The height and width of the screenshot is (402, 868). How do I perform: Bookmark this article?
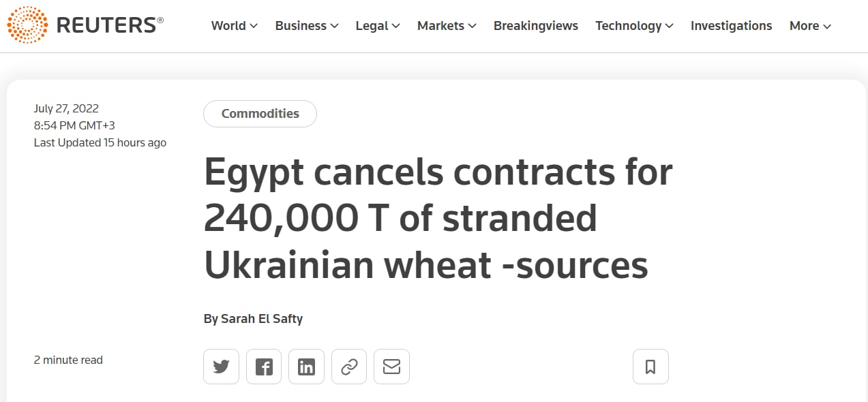click(x=650, y=367)
